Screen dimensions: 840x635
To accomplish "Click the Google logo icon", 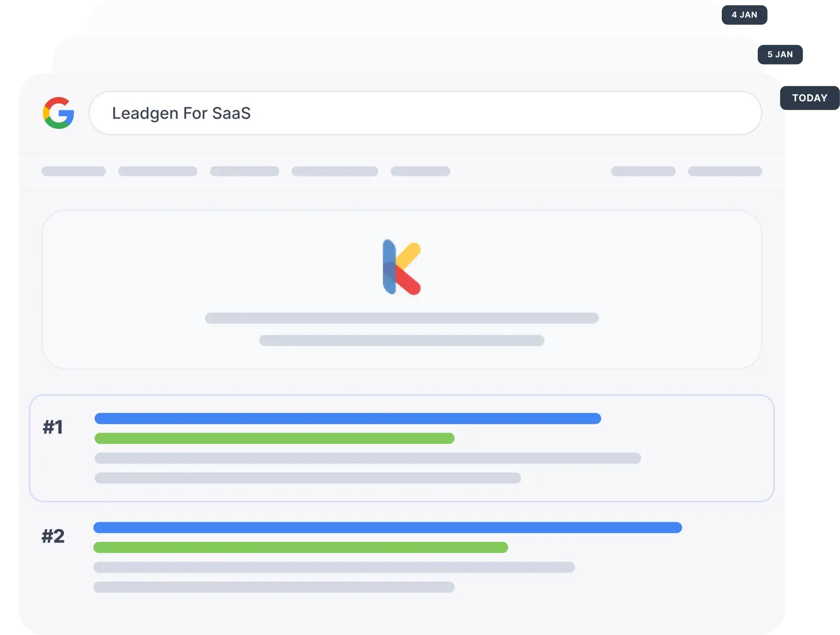I will point(59,113).
